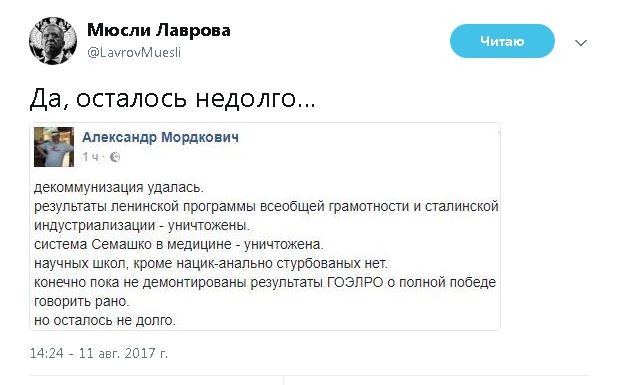Image resolution: width=625 pixels, height=385 pixels.
Task: Click the Мюсли Лаврова display name
Action: 159,30
